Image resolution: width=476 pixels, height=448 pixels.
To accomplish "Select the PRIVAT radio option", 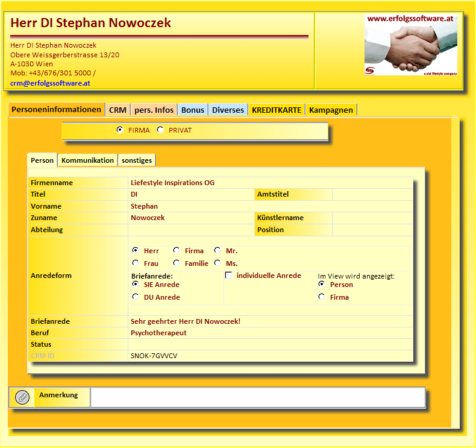I will coord(160,130).
